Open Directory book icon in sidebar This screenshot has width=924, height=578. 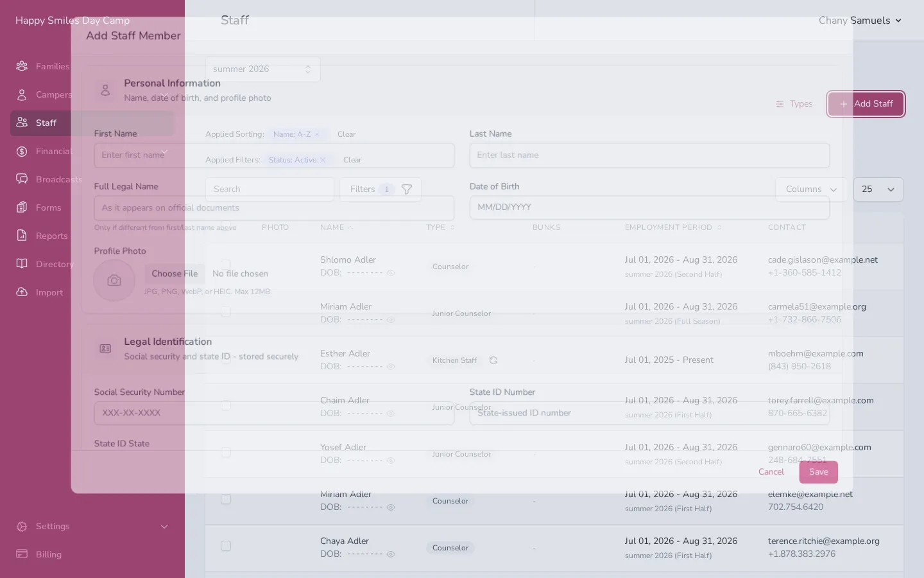[x=22, y=264]
